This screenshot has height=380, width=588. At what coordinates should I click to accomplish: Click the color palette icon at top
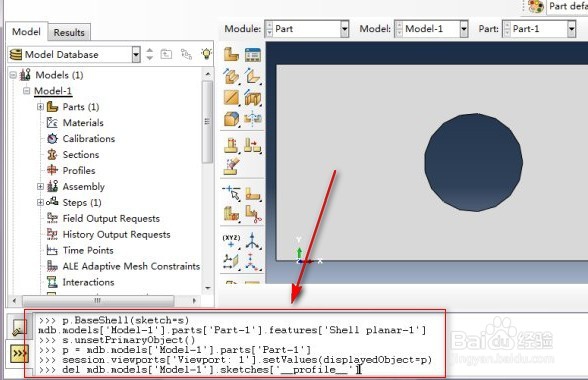click(536, 7)
